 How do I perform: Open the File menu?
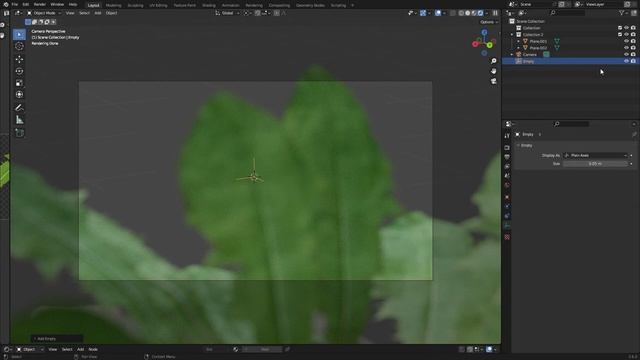click(15, 4)
